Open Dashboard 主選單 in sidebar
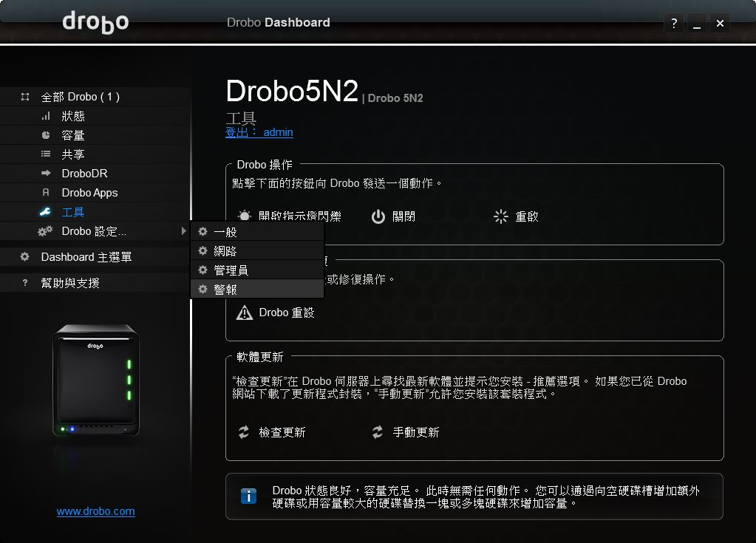 point(86,257)
